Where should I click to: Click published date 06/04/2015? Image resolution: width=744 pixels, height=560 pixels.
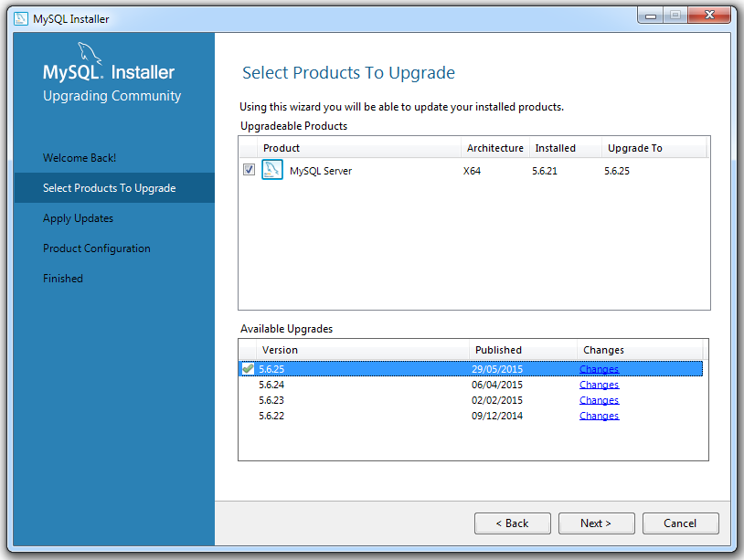click(x=497, y=385)
